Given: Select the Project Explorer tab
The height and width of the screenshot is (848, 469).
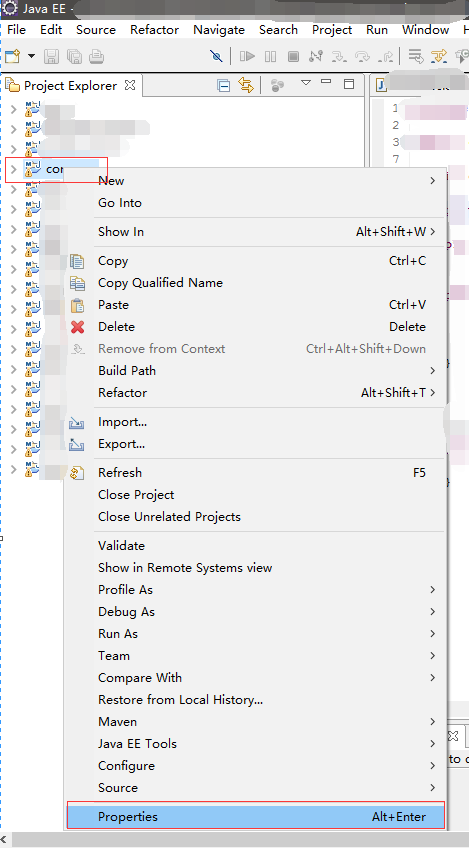Looking at the screenshot, I should click(70, 85).
